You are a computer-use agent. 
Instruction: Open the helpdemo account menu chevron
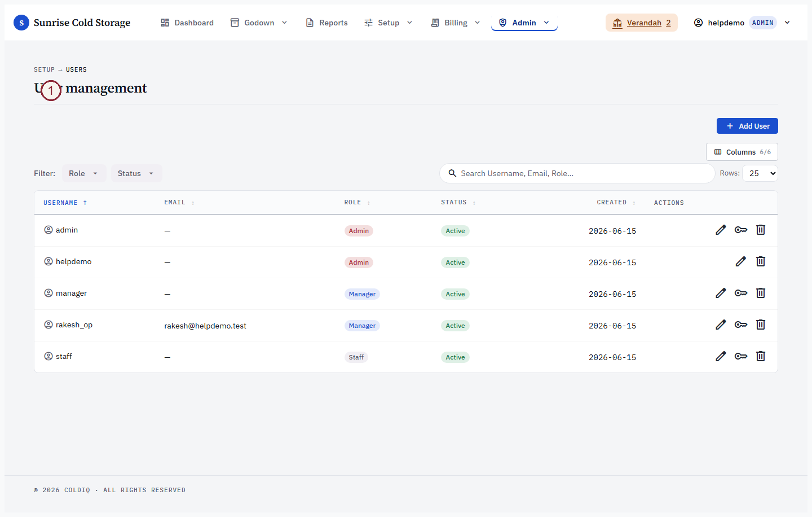tap(787, 23)
